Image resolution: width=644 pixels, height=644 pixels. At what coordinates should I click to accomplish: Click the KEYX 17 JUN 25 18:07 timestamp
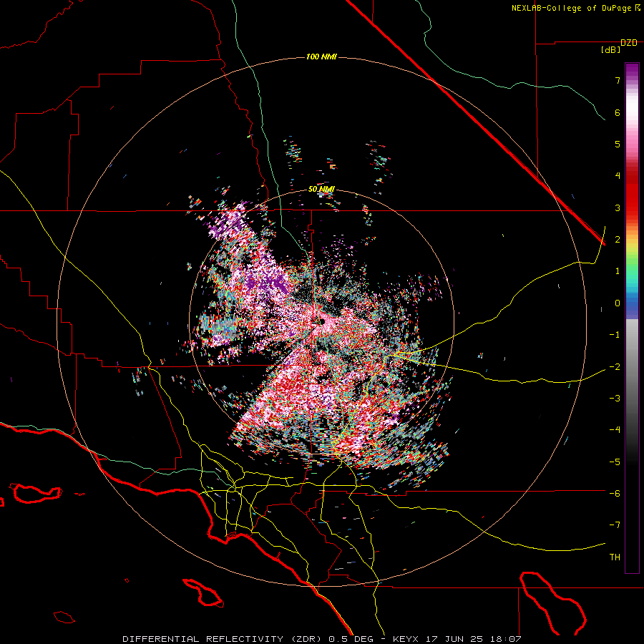pos(457,639)
